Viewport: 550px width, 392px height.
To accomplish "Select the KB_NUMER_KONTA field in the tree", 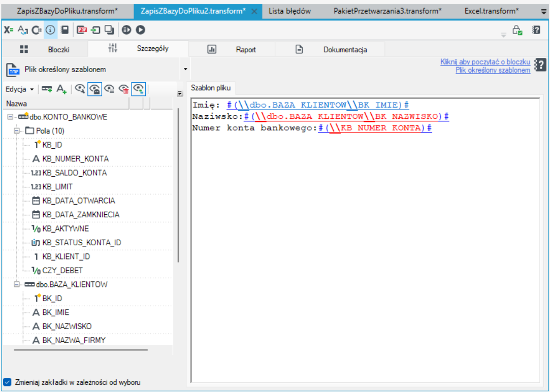I will click(x=75, y=159).
